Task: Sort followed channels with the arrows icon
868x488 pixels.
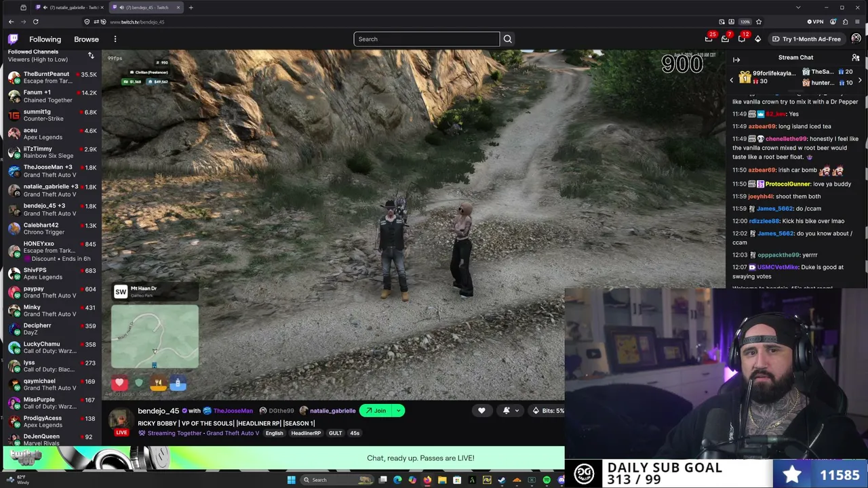Action: tap(91, 55)
